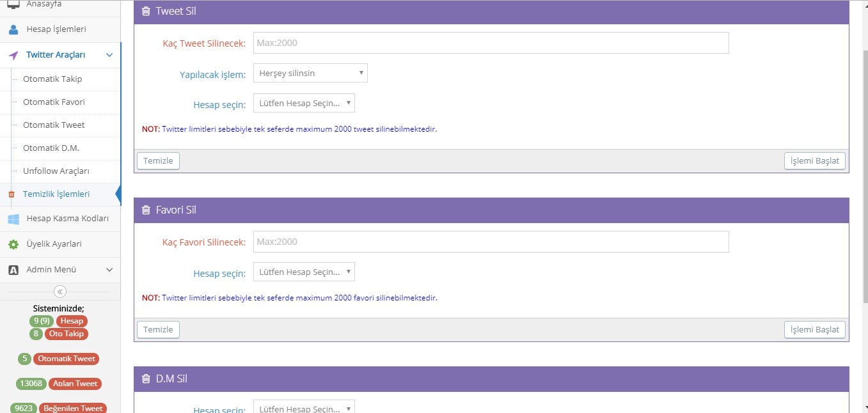Click the Kaç Favori Silinecek input field

pos(491,242)
